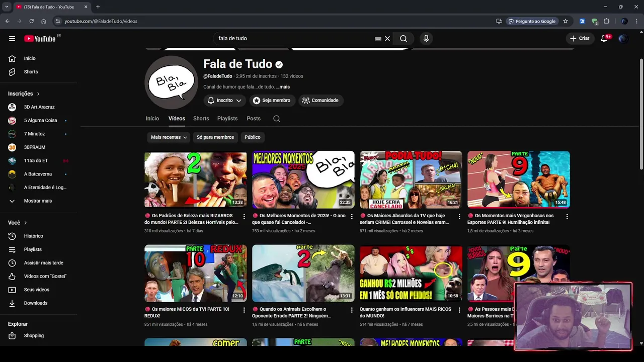Viewport: 644px width, 362px height.
Task: Click the search magnifier button
Action: [404, 38]
